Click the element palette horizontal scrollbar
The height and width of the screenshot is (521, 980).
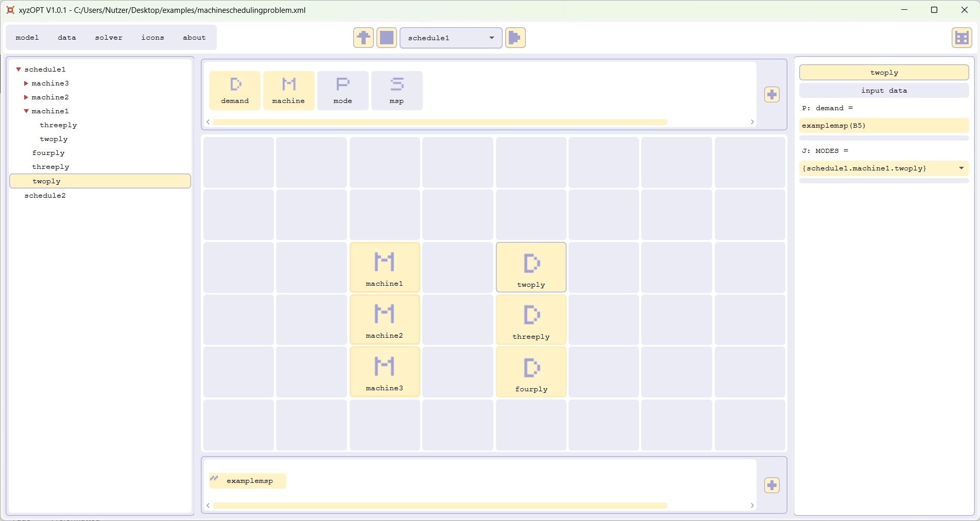pos(439,123)
